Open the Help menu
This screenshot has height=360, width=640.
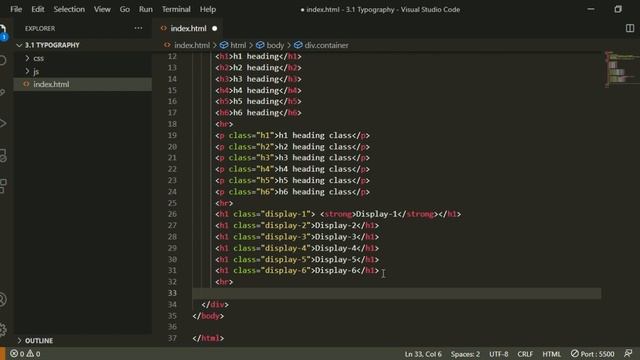tap(207, 9)
